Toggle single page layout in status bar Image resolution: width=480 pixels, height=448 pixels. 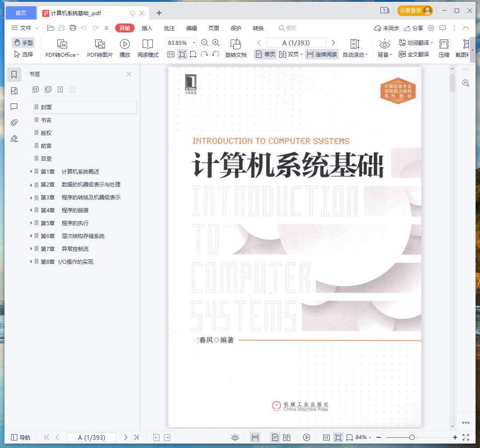[x=275, y=437]
